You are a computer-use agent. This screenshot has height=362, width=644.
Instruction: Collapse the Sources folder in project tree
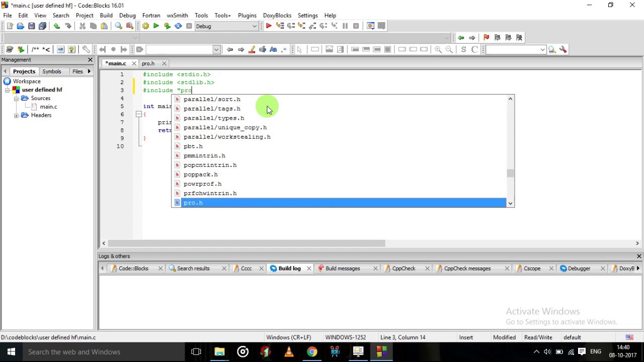17,99
